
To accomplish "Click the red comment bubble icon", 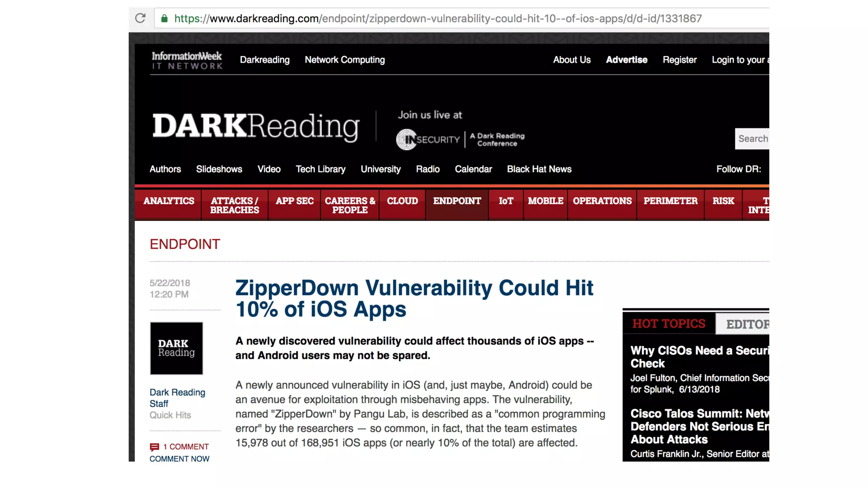I will point(154,447).
